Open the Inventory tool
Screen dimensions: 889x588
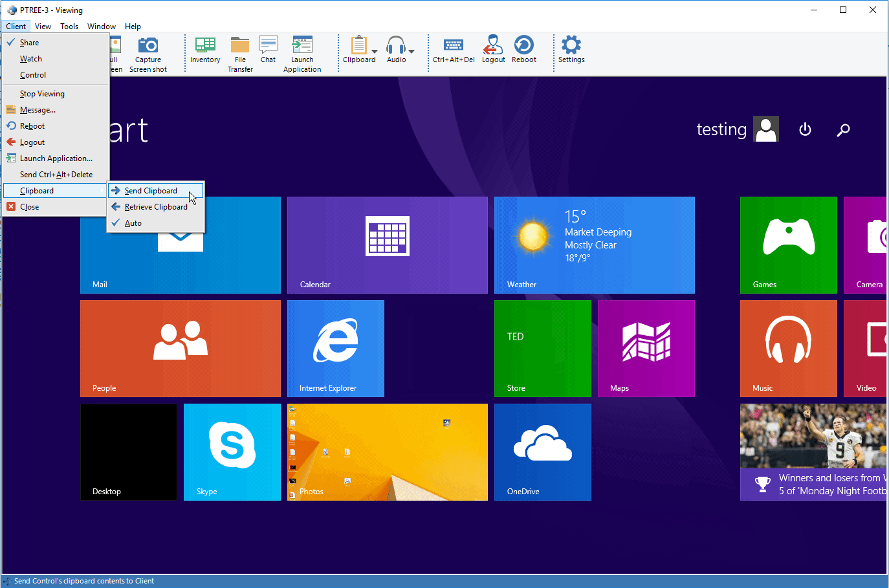click(205, 50)
